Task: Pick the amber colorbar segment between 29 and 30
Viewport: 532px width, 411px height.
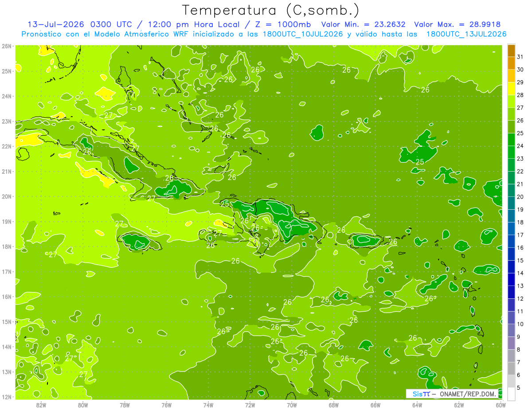Action: [x=511, y=76]
